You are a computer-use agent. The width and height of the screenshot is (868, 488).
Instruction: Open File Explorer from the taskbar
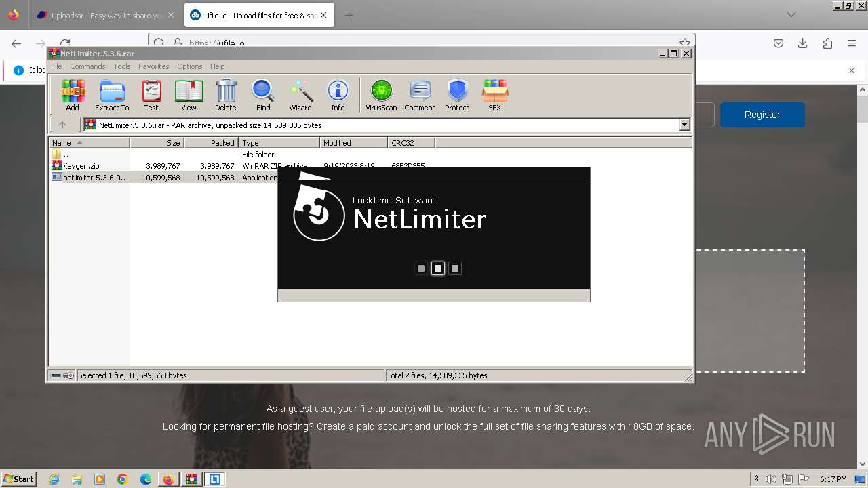point(77,479)
